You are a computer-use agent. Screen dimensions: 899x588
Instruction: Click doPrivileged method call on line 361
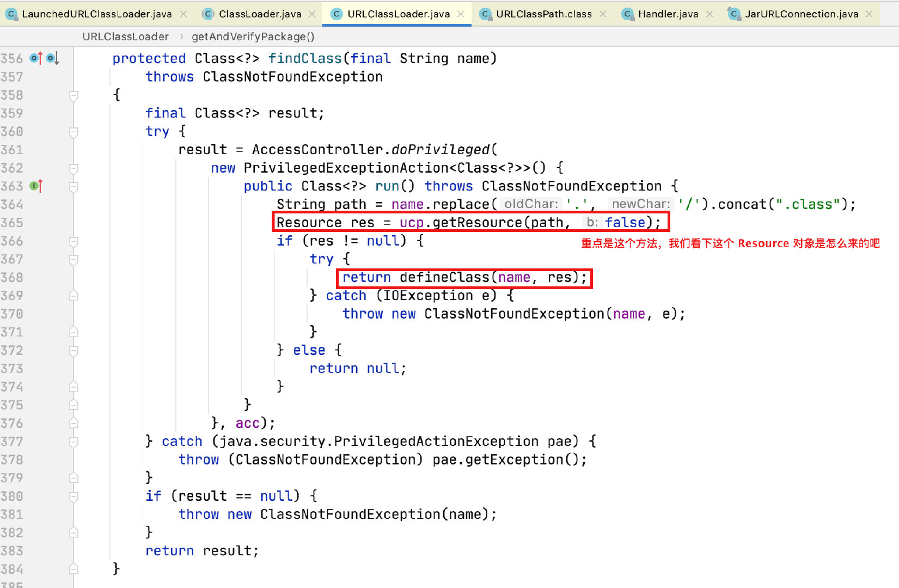pos(441,150)
